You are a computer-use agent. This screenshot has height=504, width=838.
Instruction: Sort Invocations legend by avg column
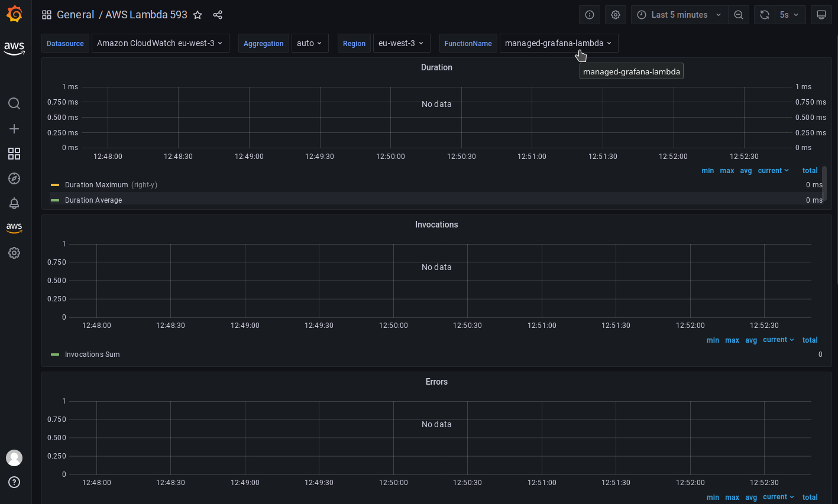pyautogui.click(x=751, y=340)
